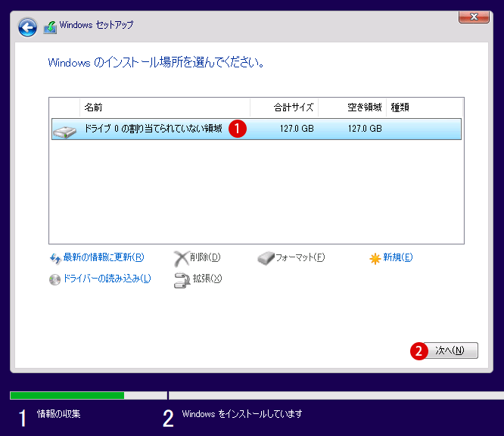Click the load driver disc icon
Image resolution: width=504 pixels, height=436 pixels.
(x=54, y=279)
